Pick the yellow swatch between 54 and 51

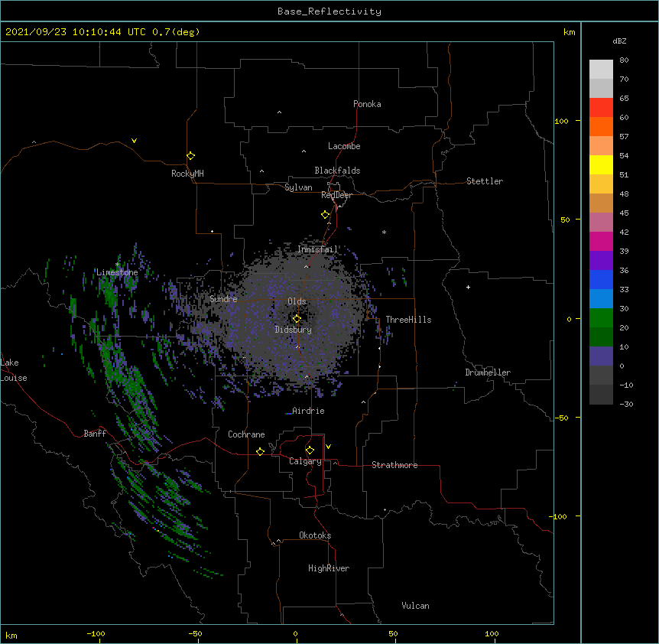(601, 165)
